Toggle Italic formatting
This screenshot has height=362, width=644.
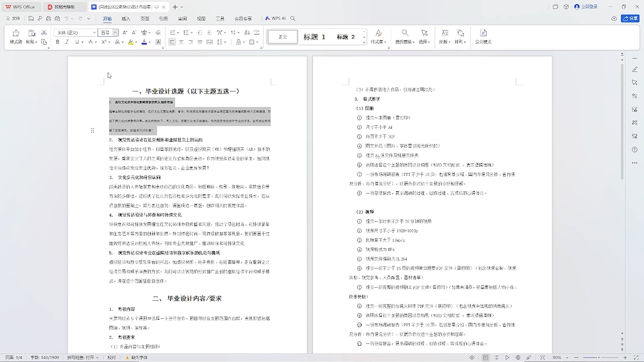[x=67, y=42]
